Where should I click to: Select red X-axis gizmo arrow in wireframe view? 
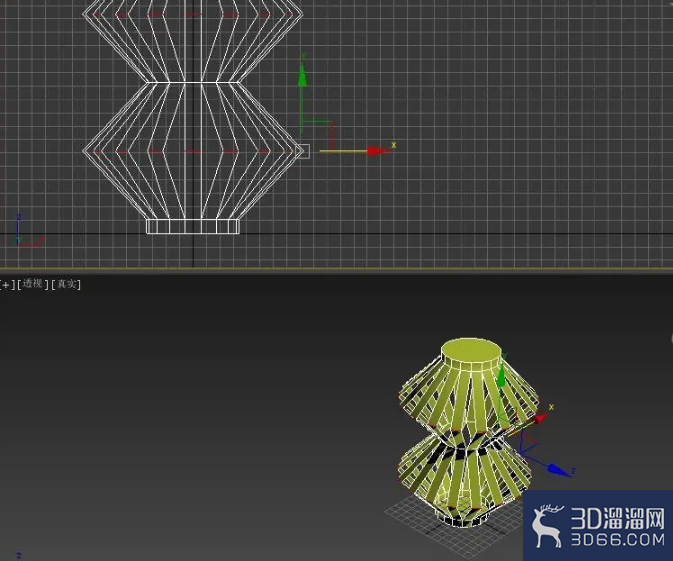click(378, 151)
